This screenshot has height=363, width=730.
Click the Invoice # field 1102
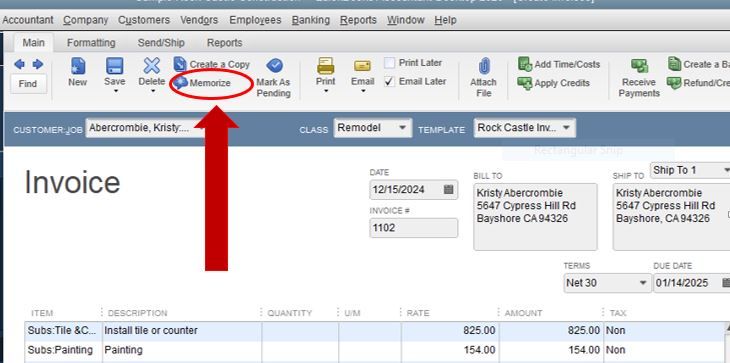pos(413,228)
